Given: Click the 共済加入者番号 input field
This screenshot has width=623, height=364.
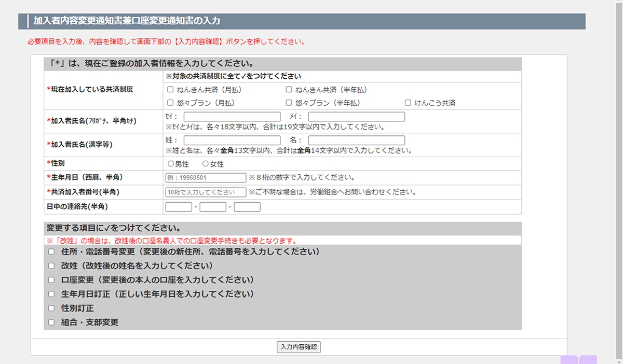Looking at the screenshot, I should coord(206,192).
